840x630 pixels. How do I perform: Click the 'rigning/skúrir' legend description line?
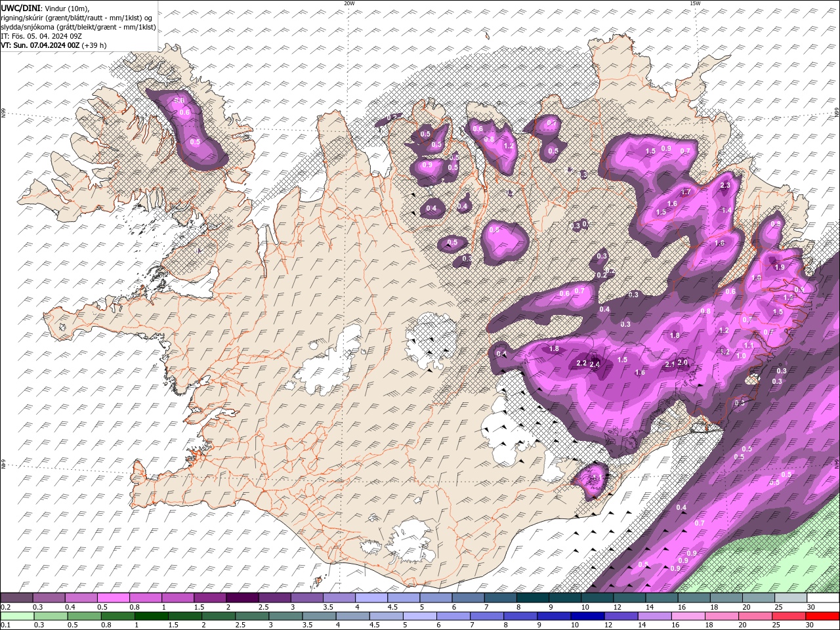77,18
